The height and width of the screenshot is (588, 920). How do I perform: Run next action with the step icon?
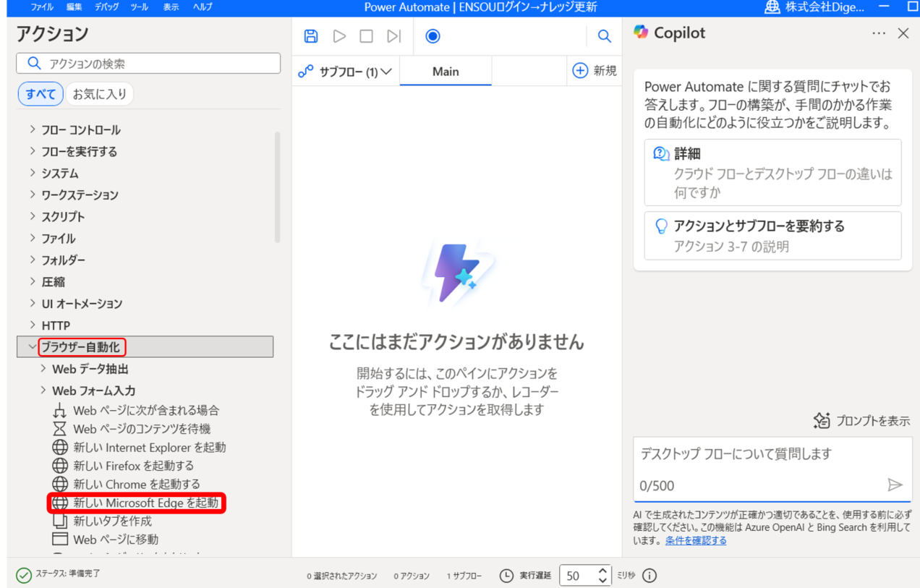tap(393, 36)
